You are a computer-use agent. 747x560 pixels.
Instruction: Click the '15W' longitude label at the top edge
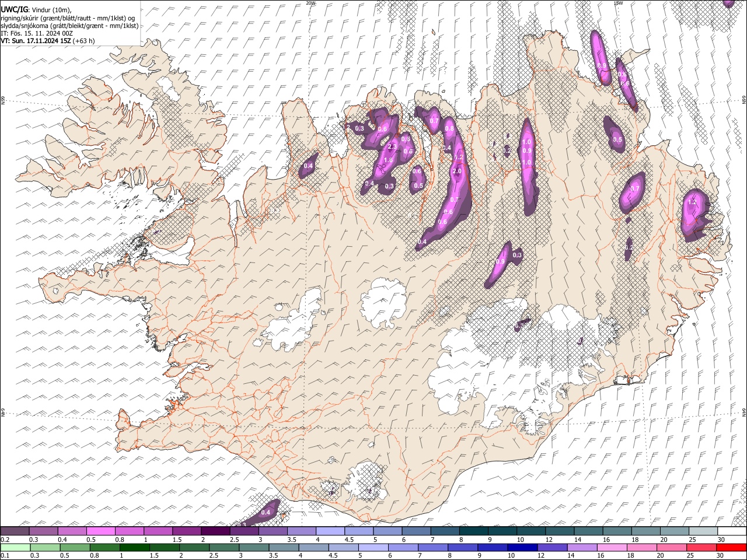coord(618,3)
